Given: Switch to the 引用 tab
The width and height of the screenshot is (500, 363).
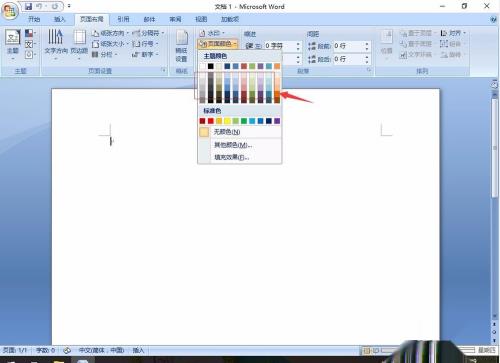Looking at the screenshot, I should [x=123, y=19].
